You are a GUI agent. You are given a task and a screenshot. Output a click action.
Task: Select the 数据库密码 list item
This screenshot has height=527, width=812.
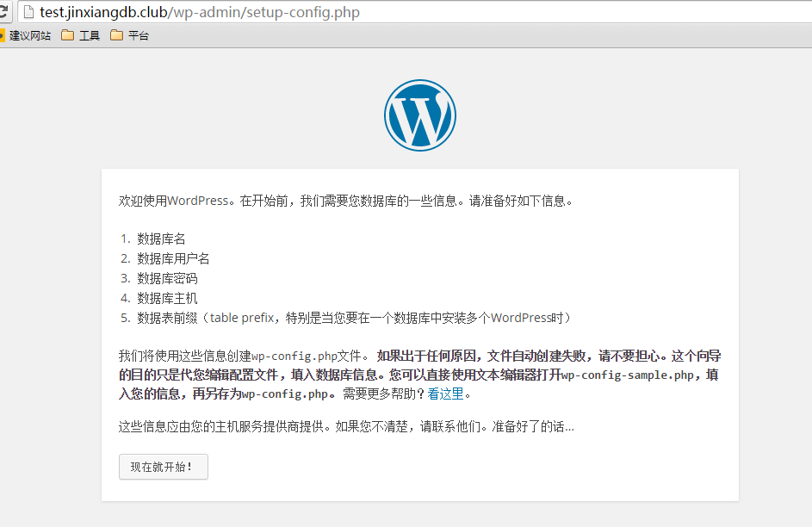(167, 278)
